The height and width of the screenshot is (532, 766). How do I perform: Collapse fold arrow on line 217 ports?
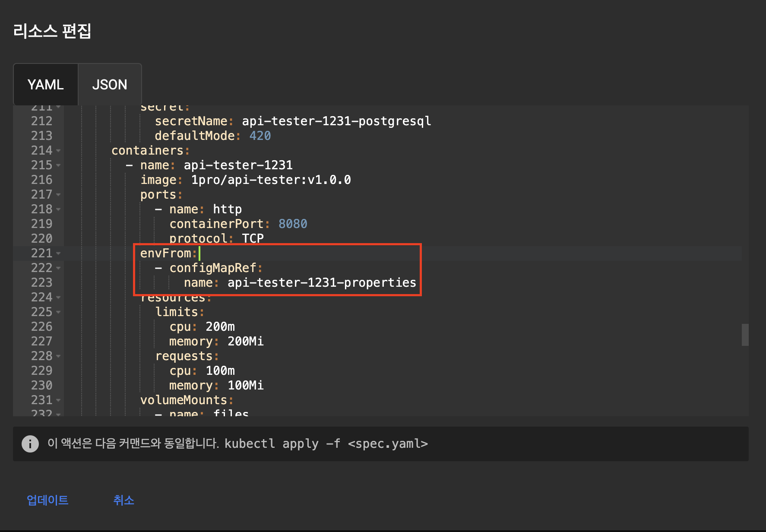pos(58,195)
